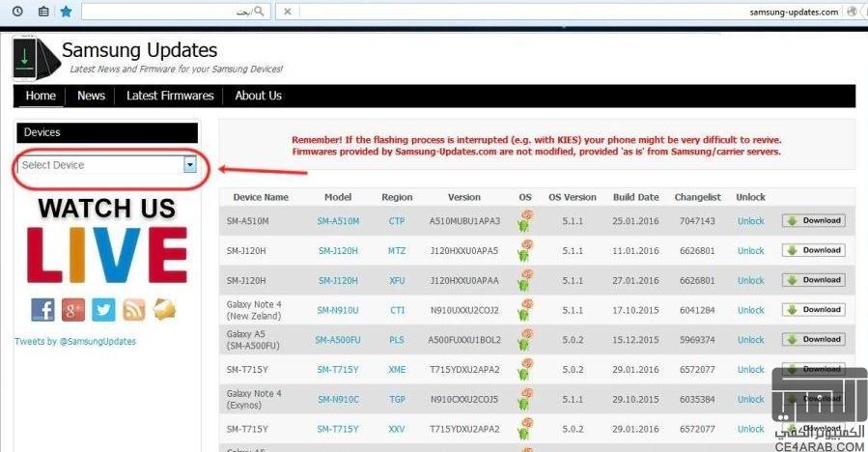Click Unlock link in the XFU region row

tap(750, 281)
